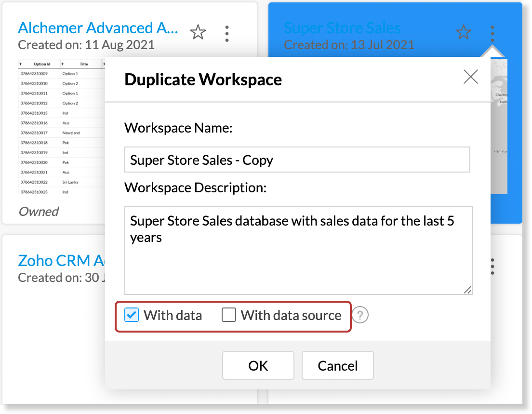Viewport: 532px width, 414px height.
Task: Cancel the workspace duplication
Action: point(338,365)
